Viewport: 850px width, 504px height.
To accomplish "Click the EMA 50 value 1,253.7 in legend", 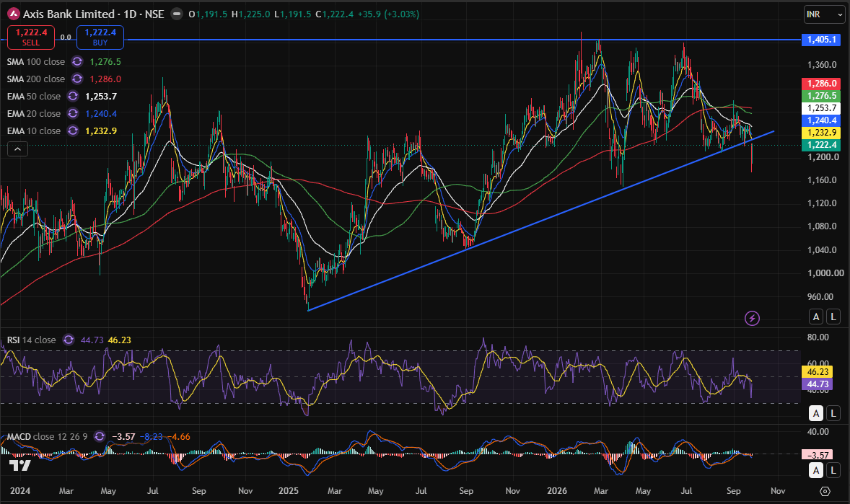I will point(101,97).
